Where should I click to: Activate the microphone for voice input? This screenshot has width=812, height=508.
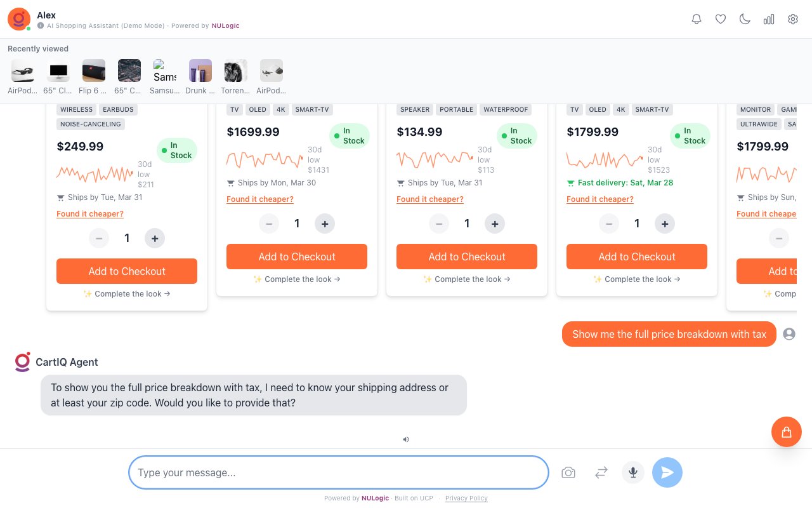pyautogui.click(x=633, y=472)
